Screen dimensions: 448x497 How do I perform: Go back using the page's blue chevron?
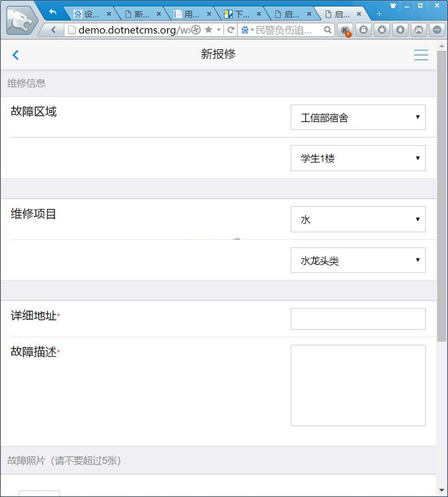pyautogui.click(x=16, y=55)
